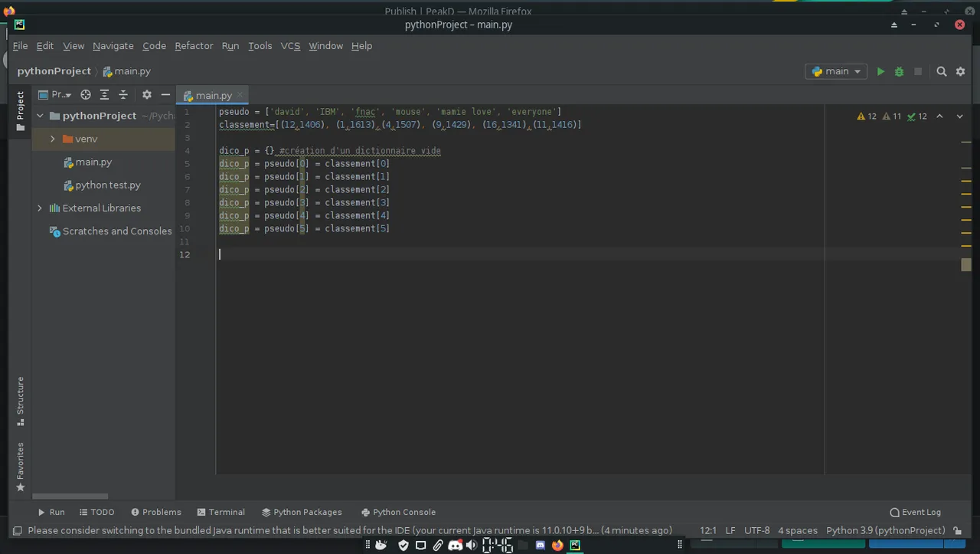Click the paperclip clipboard tray icon

[438, 546]
